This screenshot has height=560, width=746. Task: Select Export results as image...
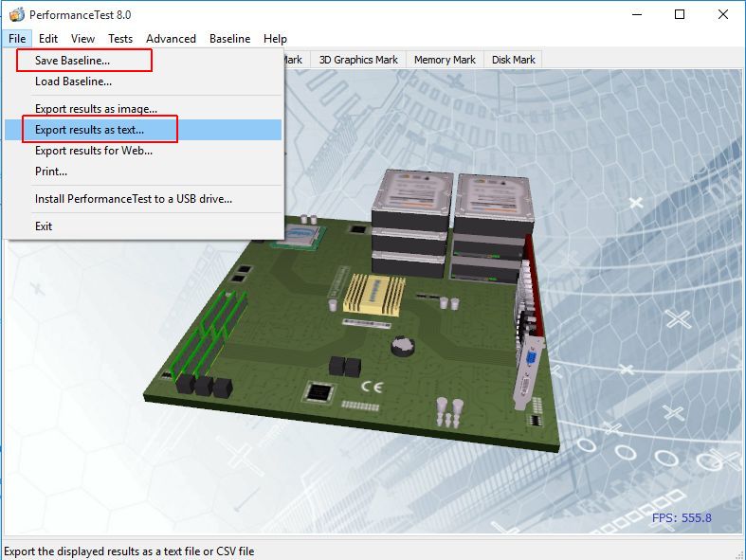143,109
